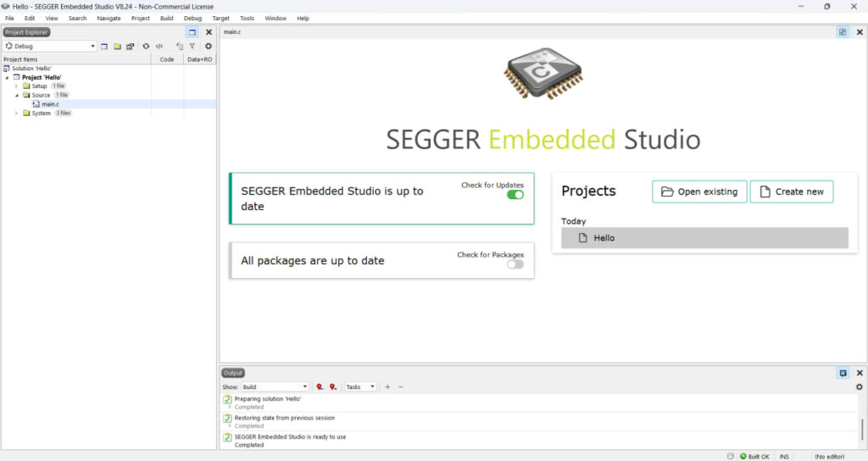This screenshot has height=461, width=868.
Task: Click the (No editor) status bar text
Action: click(829, 457)
